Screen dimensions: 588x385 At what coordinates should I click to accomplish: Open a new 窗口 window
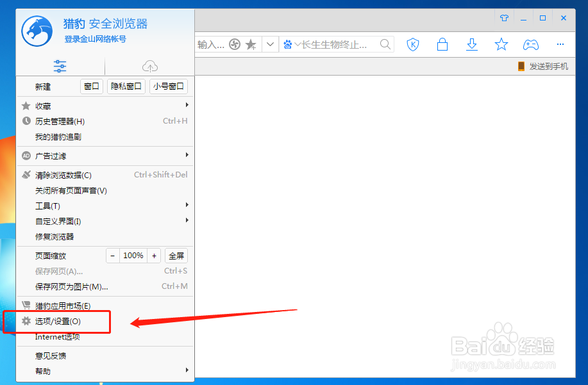(x=92, y=86)
